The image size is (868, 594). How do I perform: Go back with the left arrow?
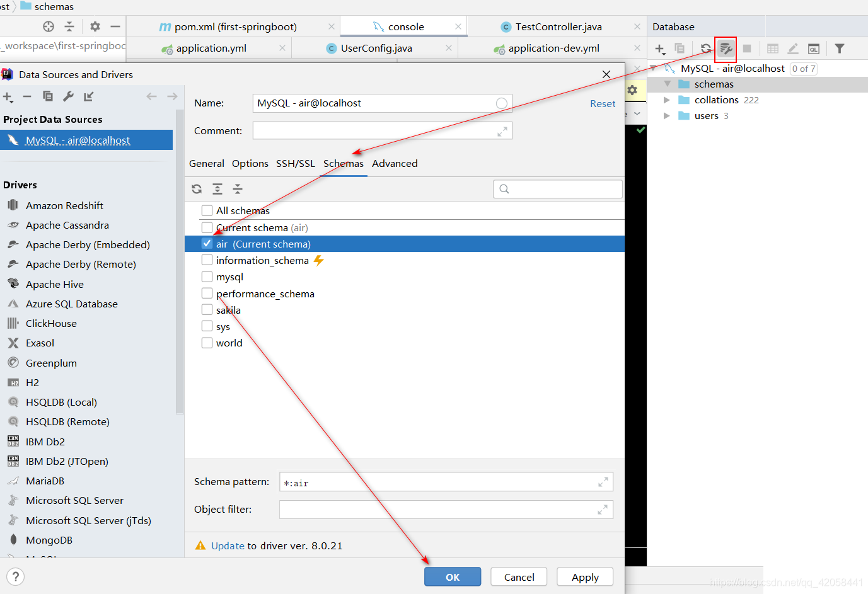151,96
